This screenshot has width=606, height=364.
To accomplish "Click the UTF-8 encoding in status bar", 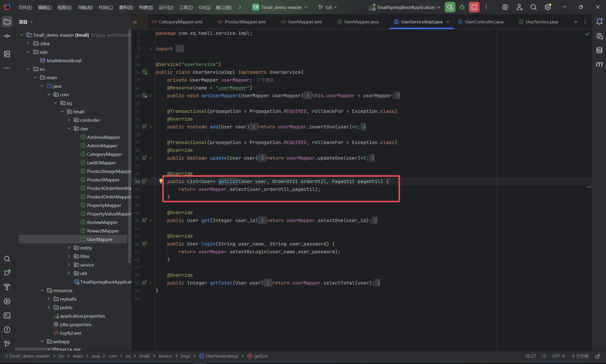I will click(x=558, y=356).
